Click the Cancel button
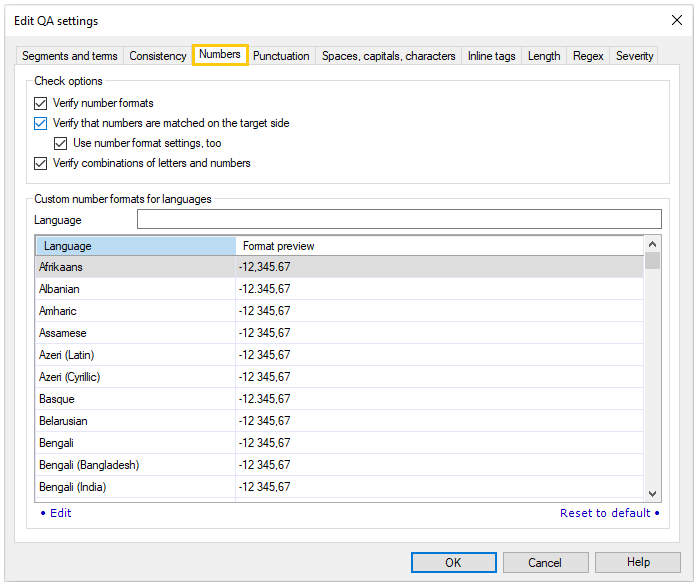The width and height of the screenshot is (698, 587). point(545,563)
